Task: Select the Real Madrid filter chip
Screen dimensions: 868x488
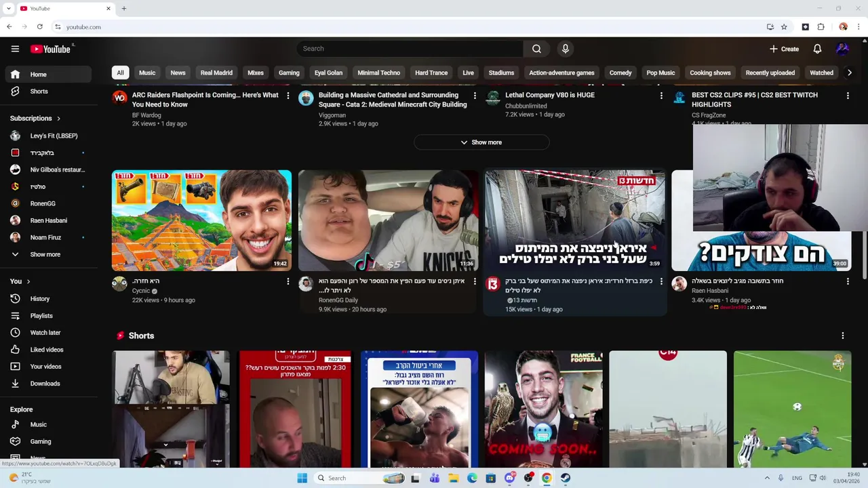Action: pos(216,73)
